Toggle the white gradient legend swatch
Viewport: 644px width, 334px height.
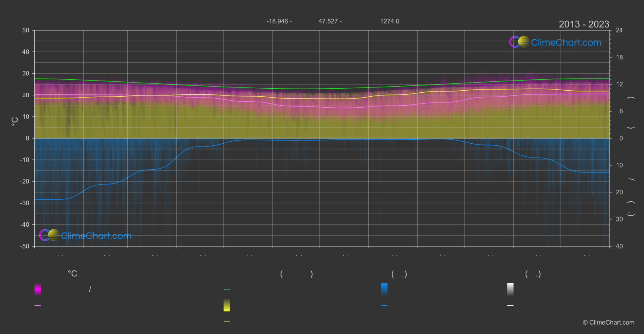tap(510, 289)
